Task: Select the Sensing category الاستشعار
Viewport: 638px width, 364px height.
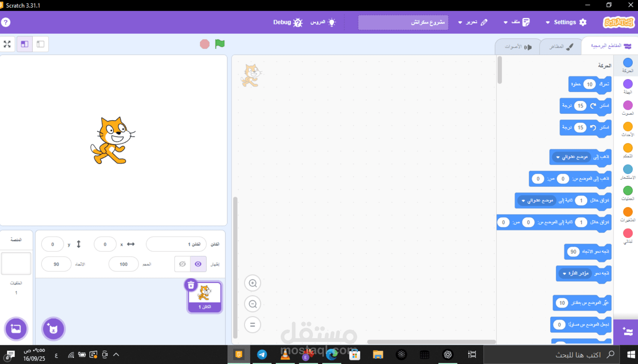Action: tap(627, 172)
